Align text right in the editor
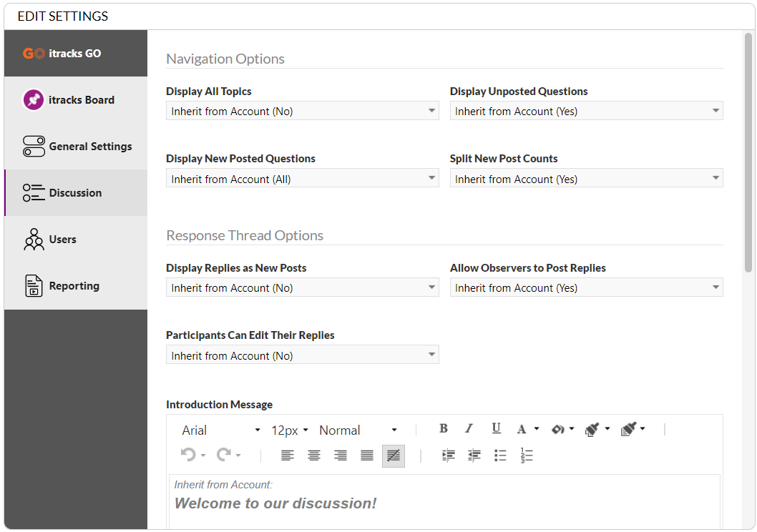The width and height of the screenshot is (757, 532). [x=341, y=455]
